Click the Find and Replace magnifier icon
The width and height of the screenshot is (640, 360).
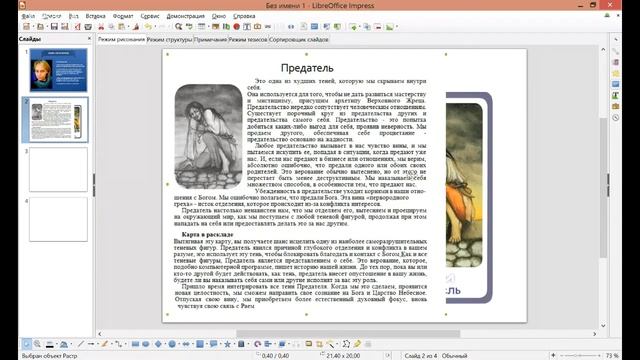coord(178,27)
